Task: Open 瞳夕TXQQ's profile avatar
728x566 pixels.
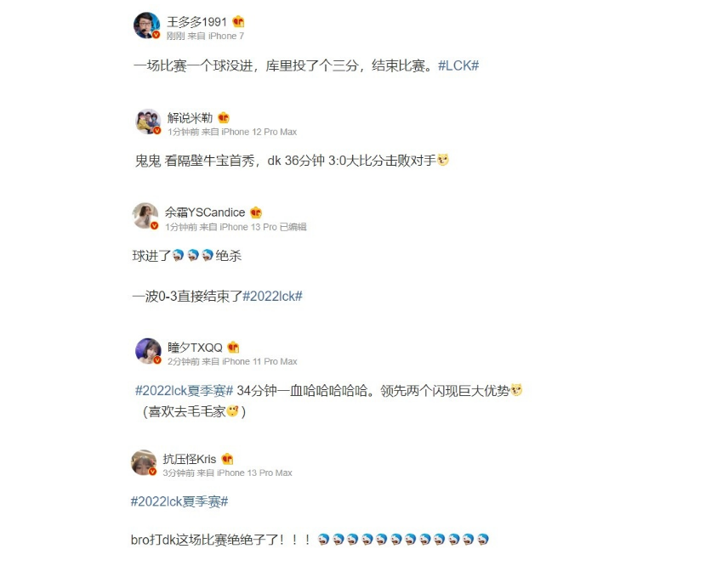Action: click(x=148, y=351)
